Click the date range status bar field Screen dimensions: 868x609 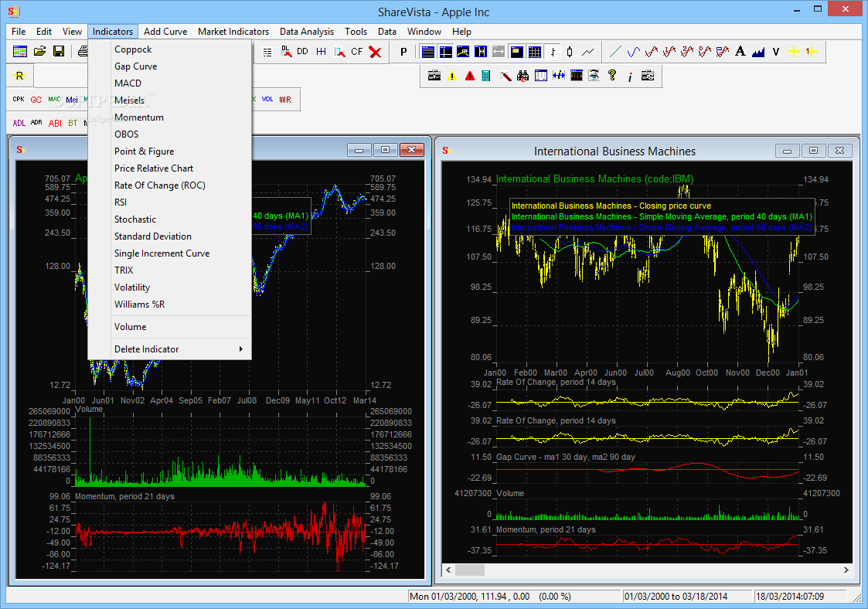point(686,597)
